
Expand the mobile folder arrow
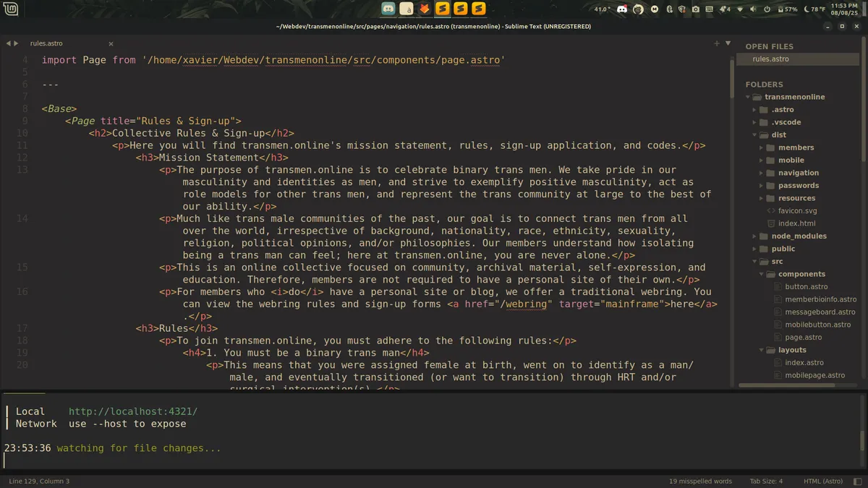762,160
